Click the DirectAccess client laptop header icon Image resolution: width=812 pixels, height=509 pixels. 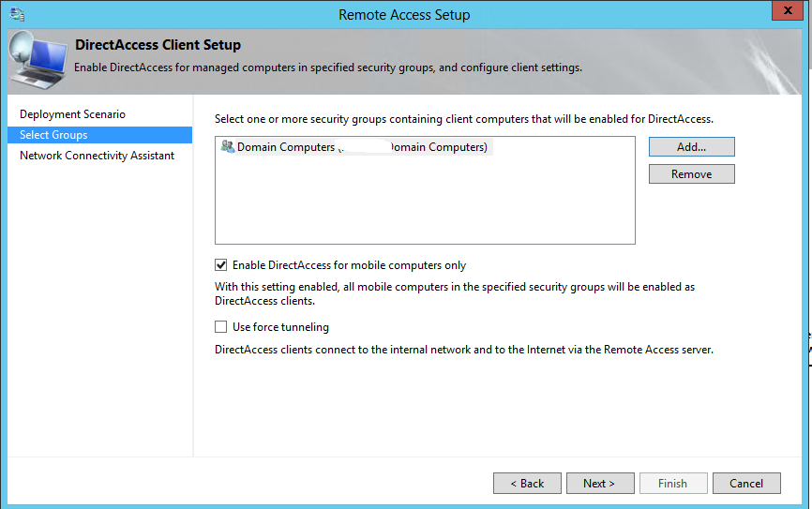(x=38, y=62)
